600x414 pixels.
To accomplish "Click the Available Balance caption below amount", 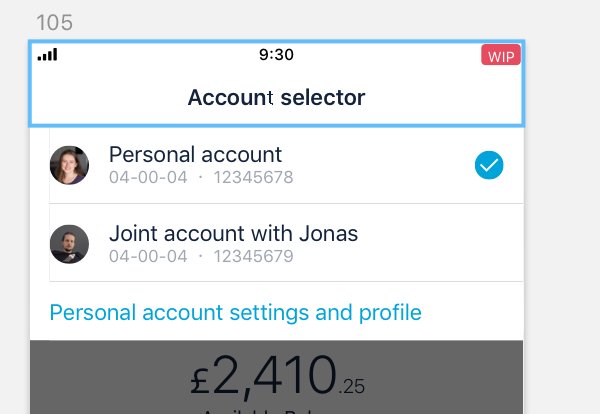I will (x=276, y=410).
